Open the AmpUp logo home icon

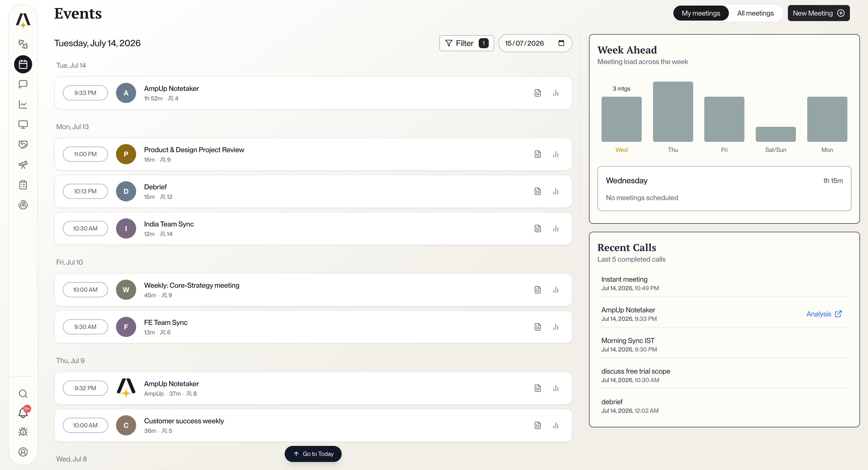point(23,21)
